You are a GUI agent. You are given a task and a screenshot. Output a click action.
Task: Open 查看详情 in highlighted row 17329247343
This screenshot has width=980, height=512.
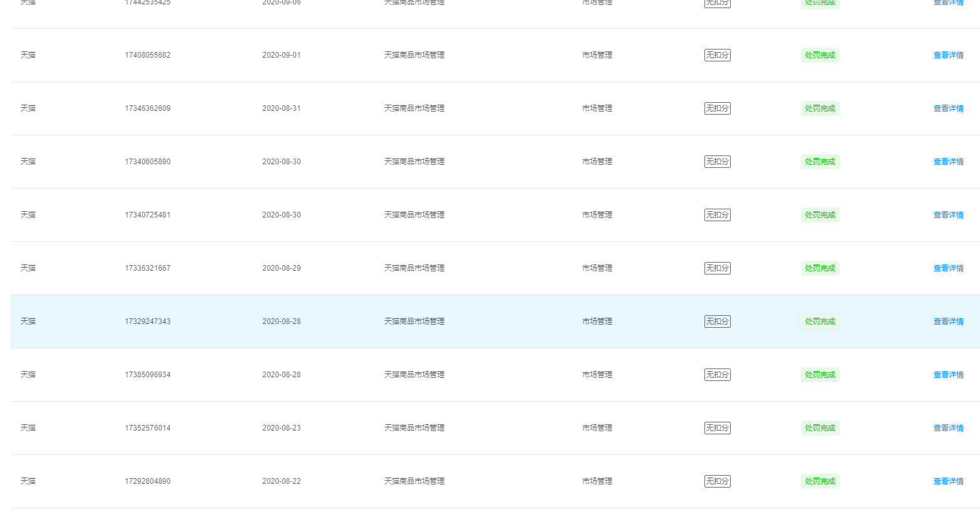click(948, 321)
